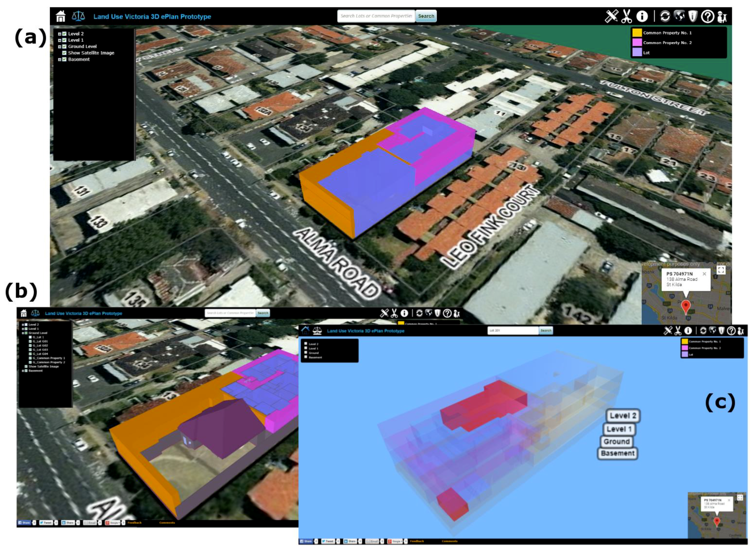Screen dimensions: 756x552
Task: Open the question-mark help icon in panel (a)
Action: pyautogui.click(x=708, y=16)
